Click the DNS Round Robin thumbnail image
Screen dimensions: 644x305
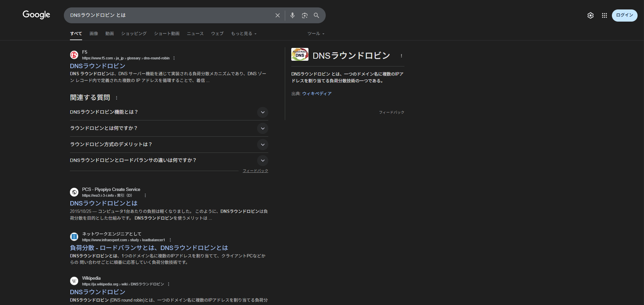tap(300, 54)
